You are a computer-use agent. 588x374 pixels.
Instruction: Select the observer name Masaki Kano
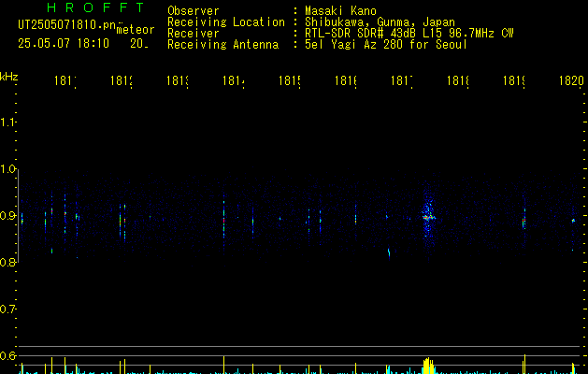[x=340, y=10]
